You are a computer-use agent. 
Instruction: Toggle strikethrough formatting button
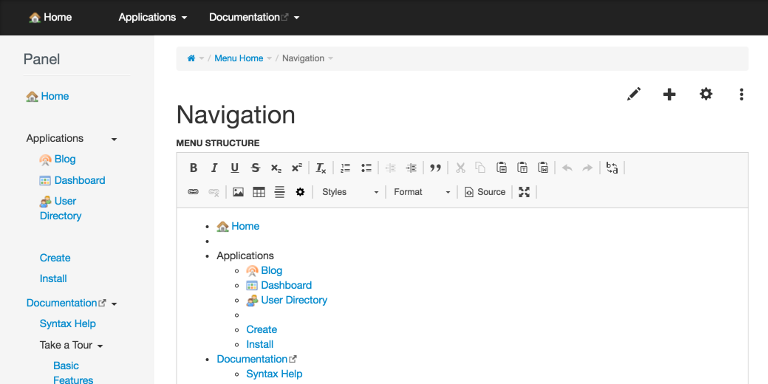tap(255, 168)
